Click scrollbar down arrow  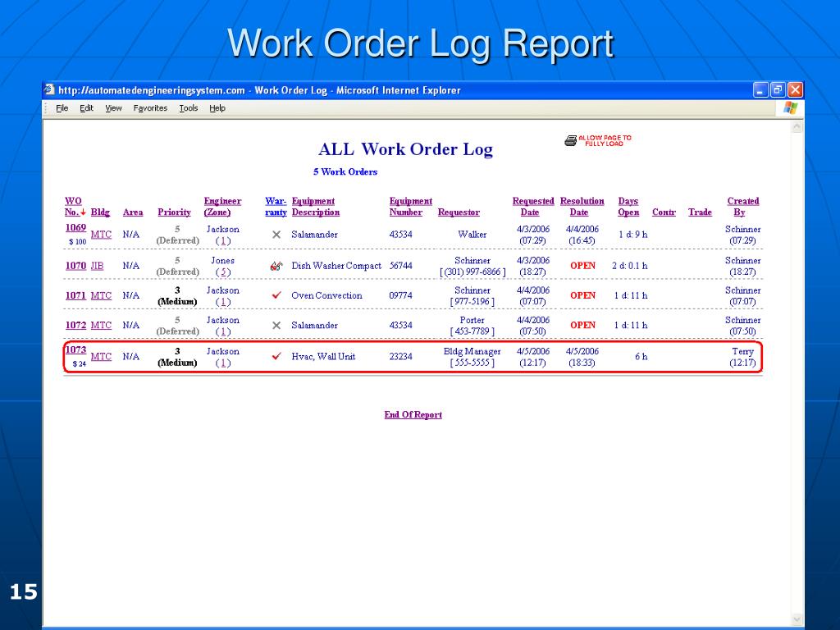(x=797, y=619)
